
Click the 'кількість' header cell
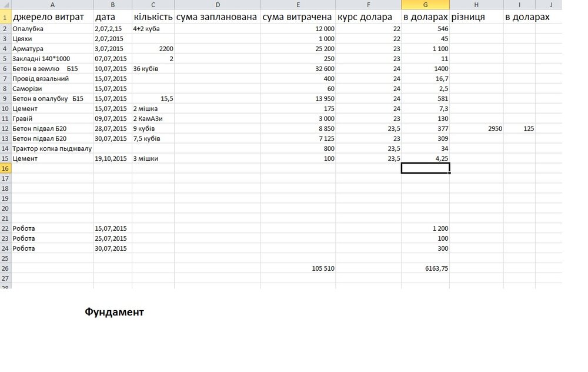tap(153, 17)
